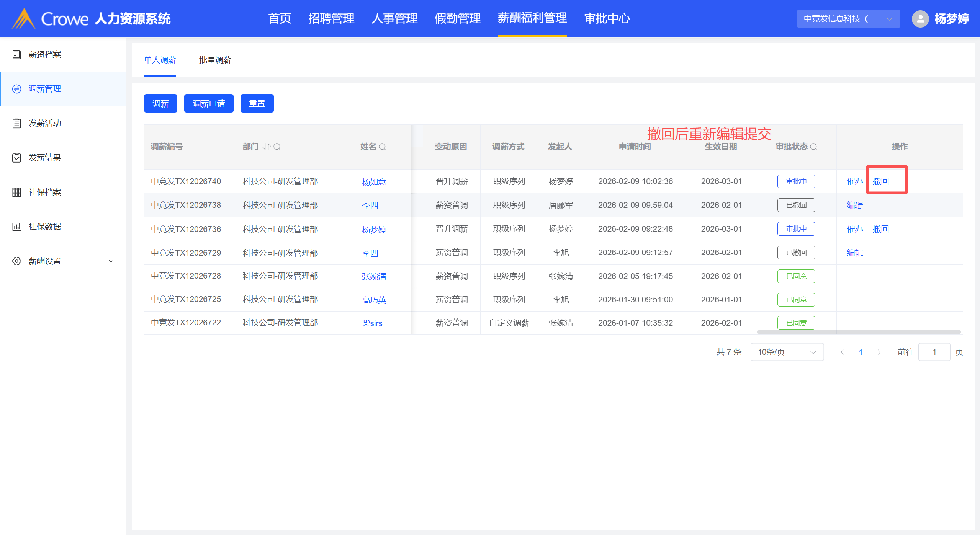Click the 调薪申请 button
Viewport: 980px width, 535px height.
(208, 103)
